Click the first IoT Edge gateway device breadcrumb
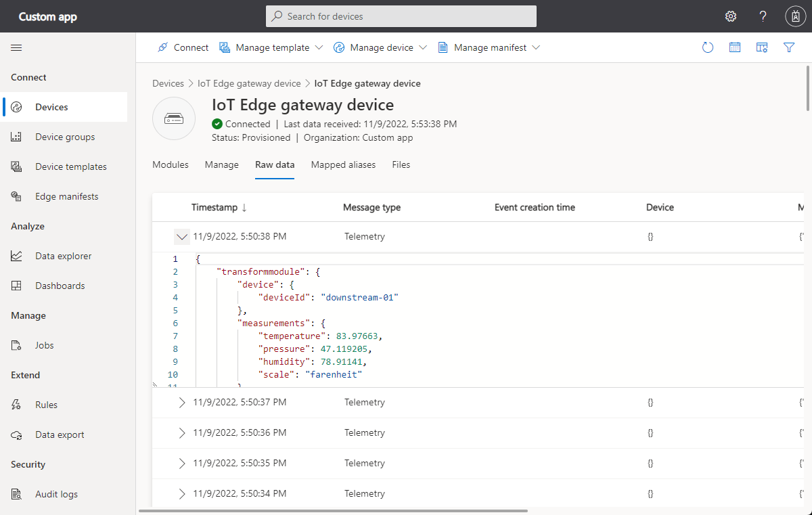The image size is (812, 515). coord(249,83)
